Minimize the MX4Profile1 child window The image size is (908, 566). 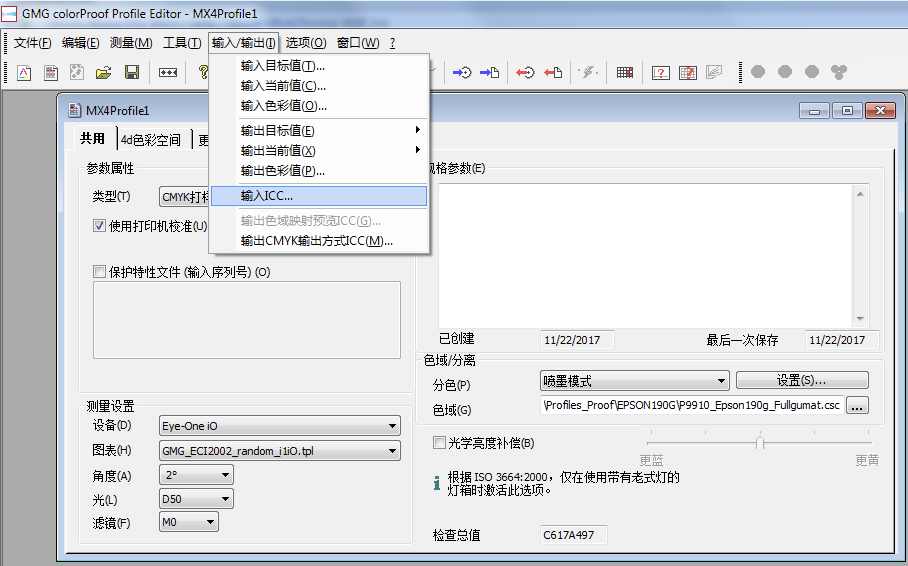(815, 110)
